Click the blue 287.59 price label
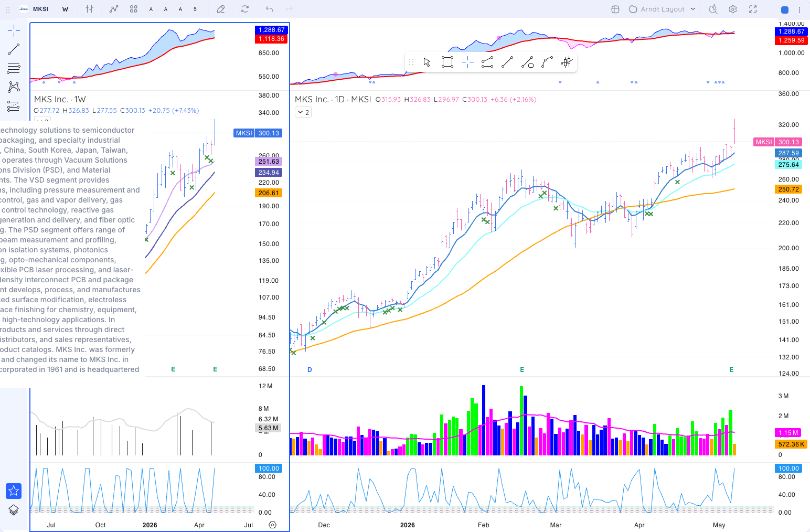 tap(788, 153)
